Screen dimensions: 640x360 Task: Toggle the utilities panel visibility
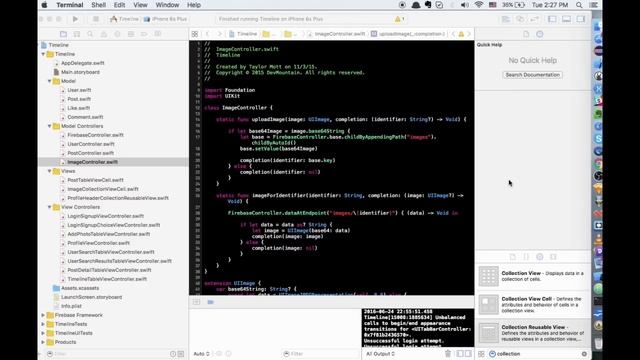click(x=580, y=19)
